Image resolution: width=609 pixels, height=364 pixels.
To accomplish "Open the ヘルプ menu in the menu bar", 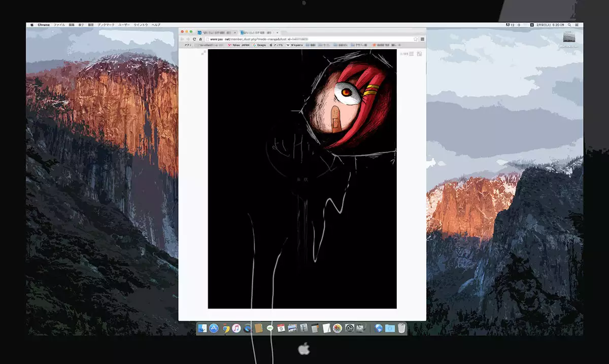I will [x=156, y=25].
